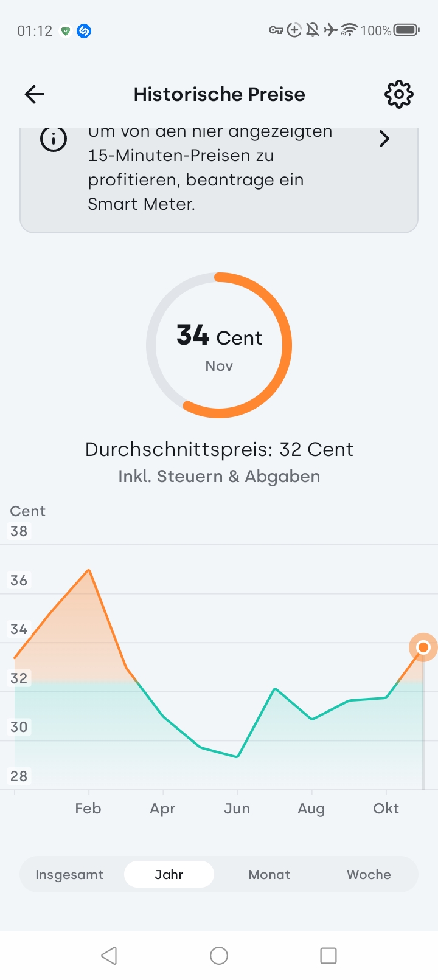Select the Jahr time range
This screenshot has width=438, height=980.
(x=169, y=874)
